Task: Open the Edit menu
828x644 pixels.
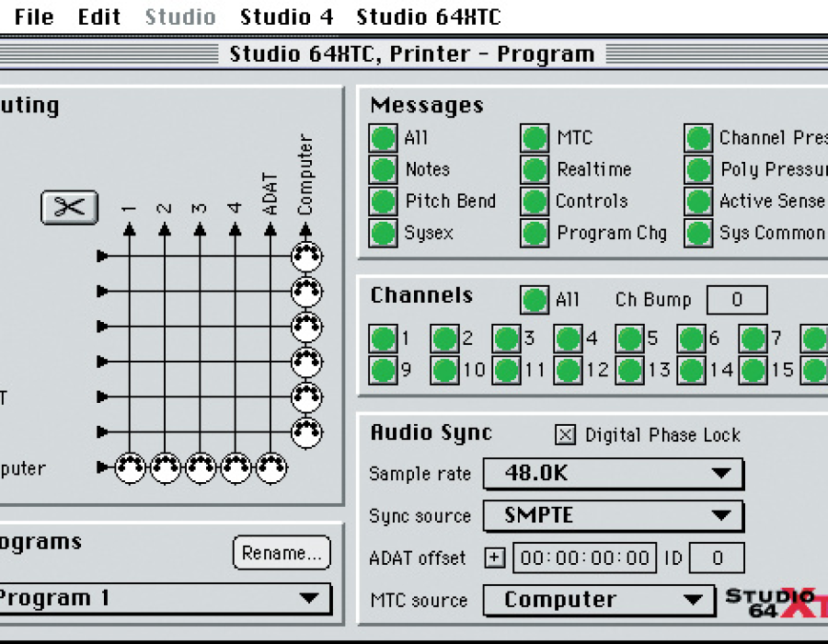Action: point(99,17)
